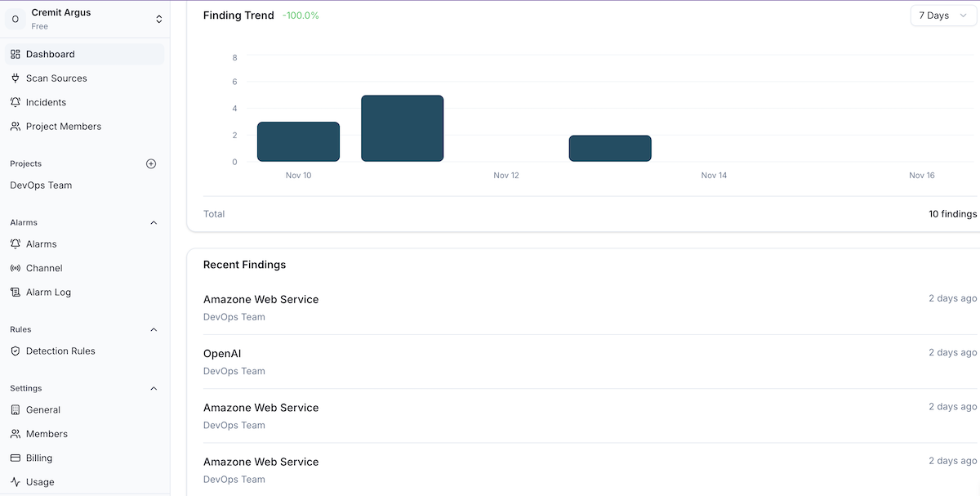980x496 pixels.
Task: Click the Project Members people icon
Action: [x=16, y=127]
